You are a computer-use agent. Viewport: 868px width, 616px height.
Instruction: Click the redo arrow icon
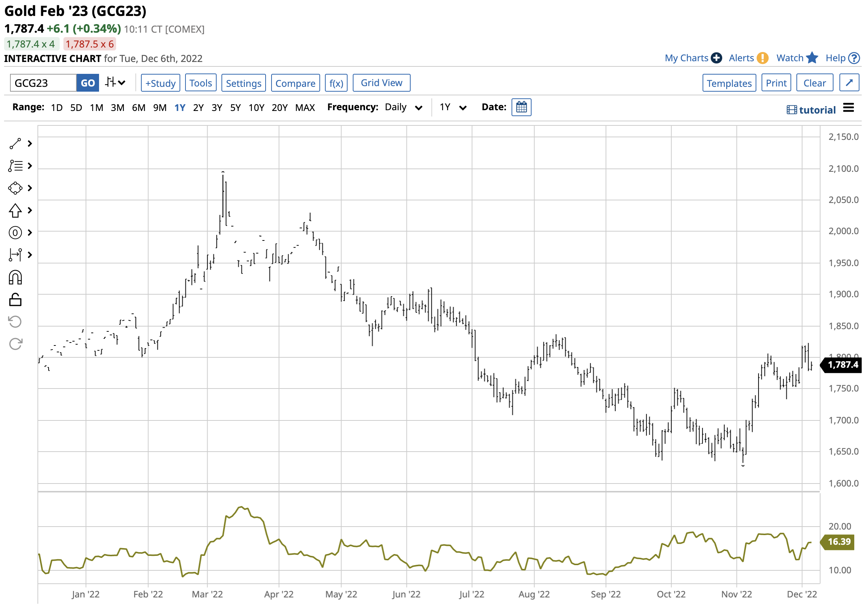click(x=15, y=345)
